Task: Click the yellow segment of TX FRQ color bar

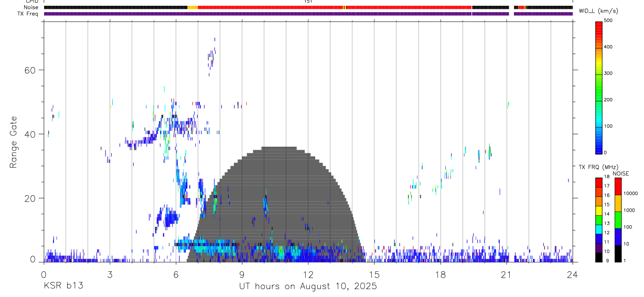Action: point(599,211)
